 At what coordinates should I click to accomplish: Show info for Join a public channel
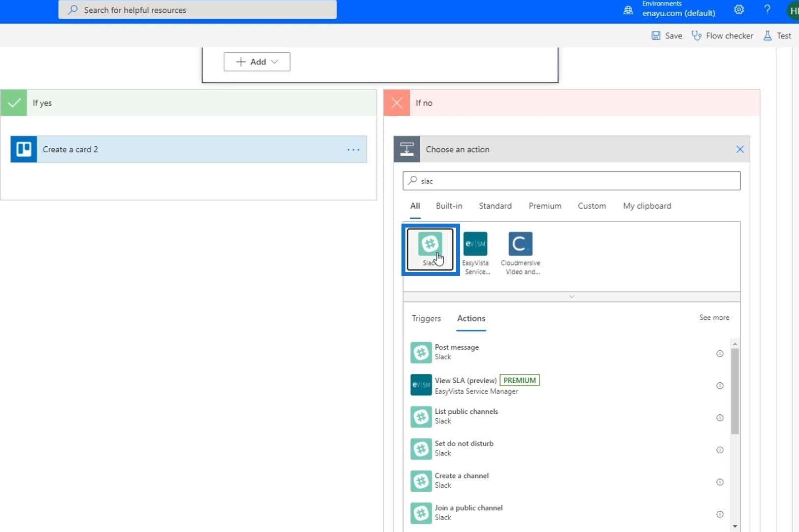pyautogui.click(x=720, y=514)
